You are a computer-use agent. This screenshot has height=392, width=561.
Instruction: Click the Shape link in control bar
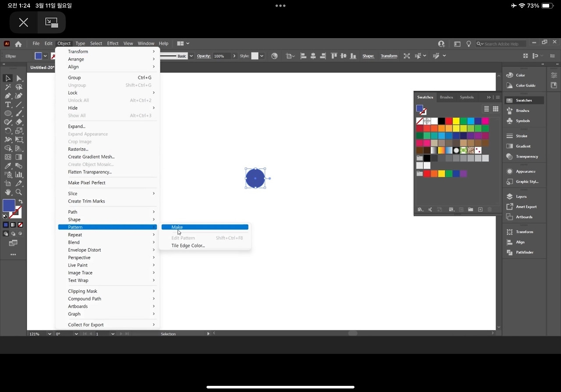pos(368,56)
